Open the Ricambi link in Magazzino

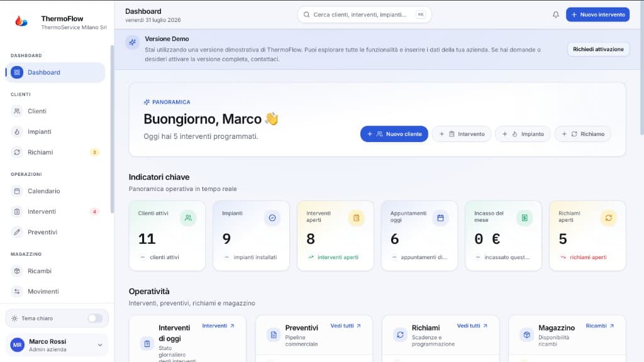coord(600,326)
